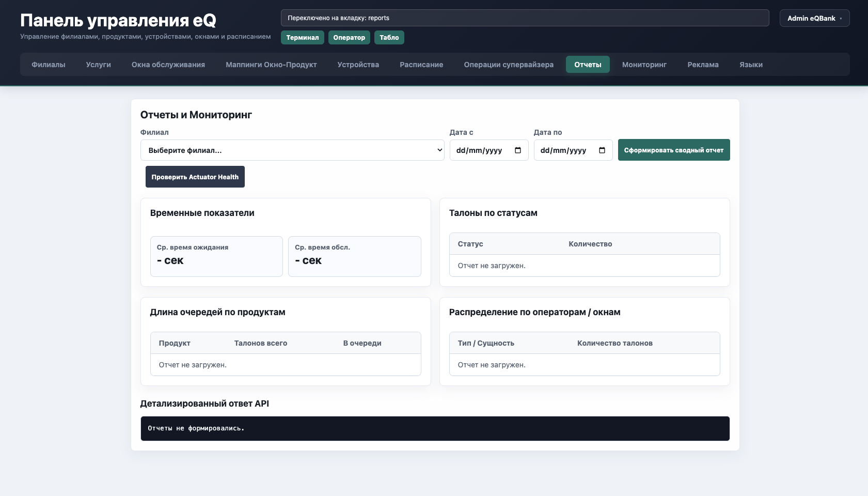
Task: Click 'Сформировать сводный отчет' button
Action: pos(674,150)
